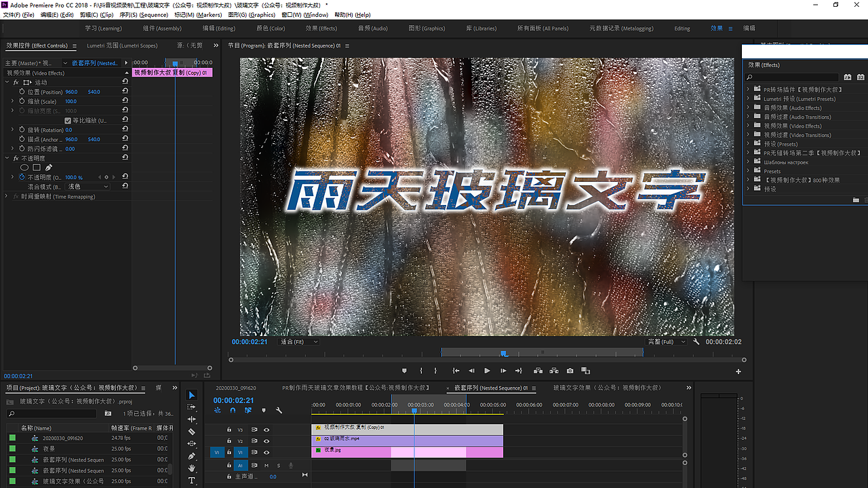Open the Sequence menu
The height and width of the screenshot is (488, 868).
(144, 14)
